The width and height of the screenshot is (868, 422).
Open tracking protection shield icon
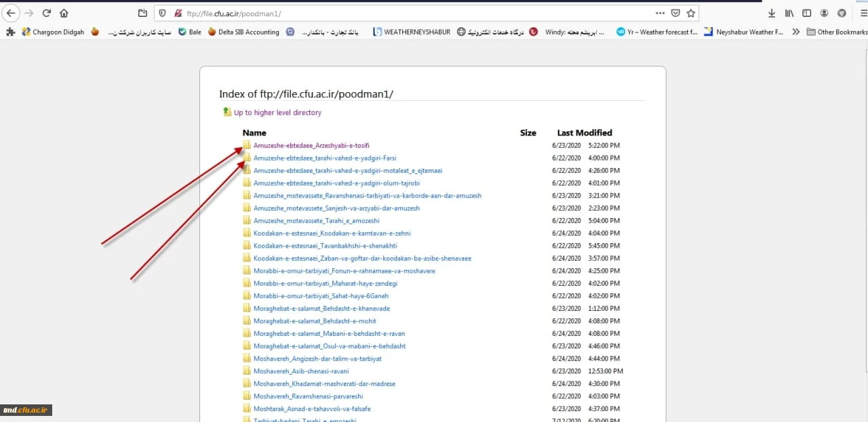[x=161, y=13]
